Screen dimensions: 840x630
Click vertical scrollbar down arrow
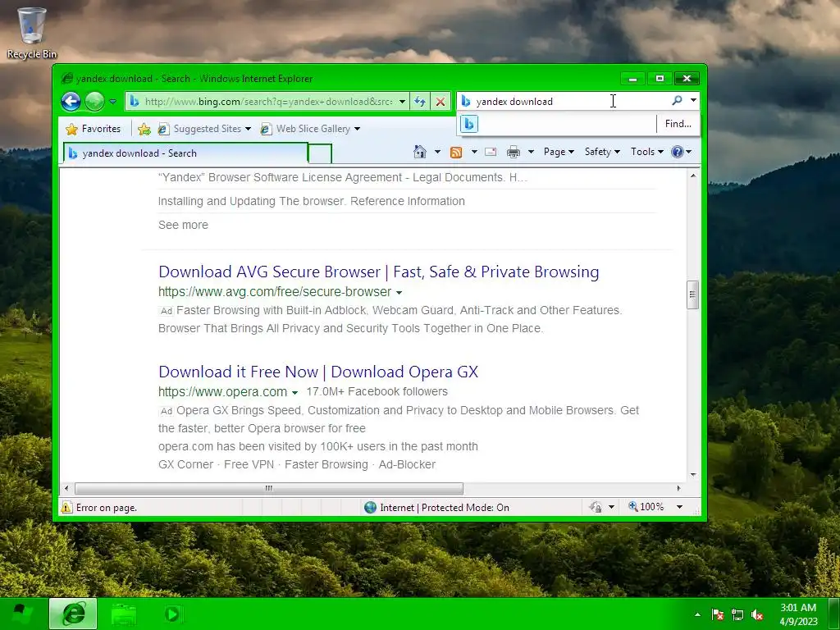pos(693,475)
